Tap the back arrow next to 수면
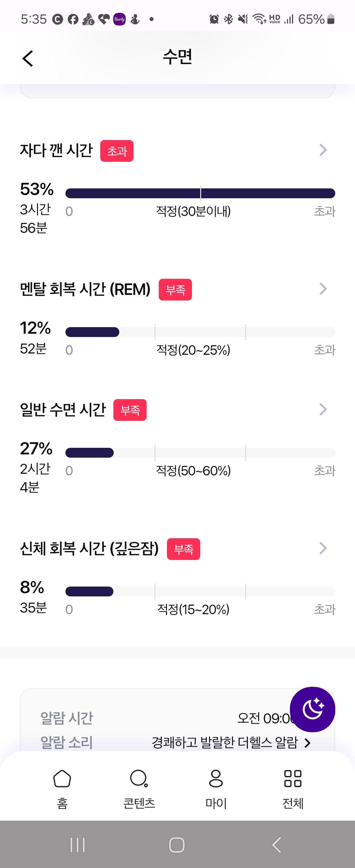355x868 pixels. tap(28, 58)
